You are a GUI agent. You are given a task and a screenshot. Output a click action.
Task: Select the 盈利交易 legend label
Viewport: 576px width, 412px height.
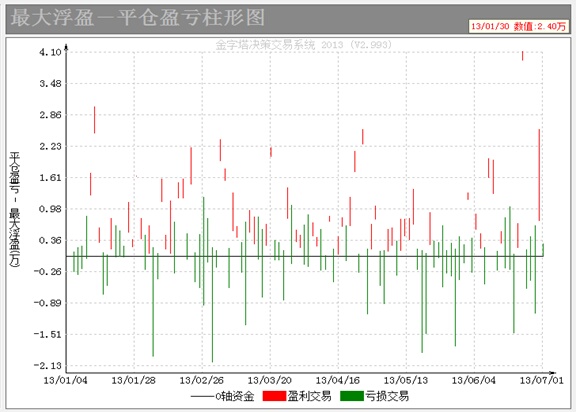pyautogui.click(x=309, y=396)
